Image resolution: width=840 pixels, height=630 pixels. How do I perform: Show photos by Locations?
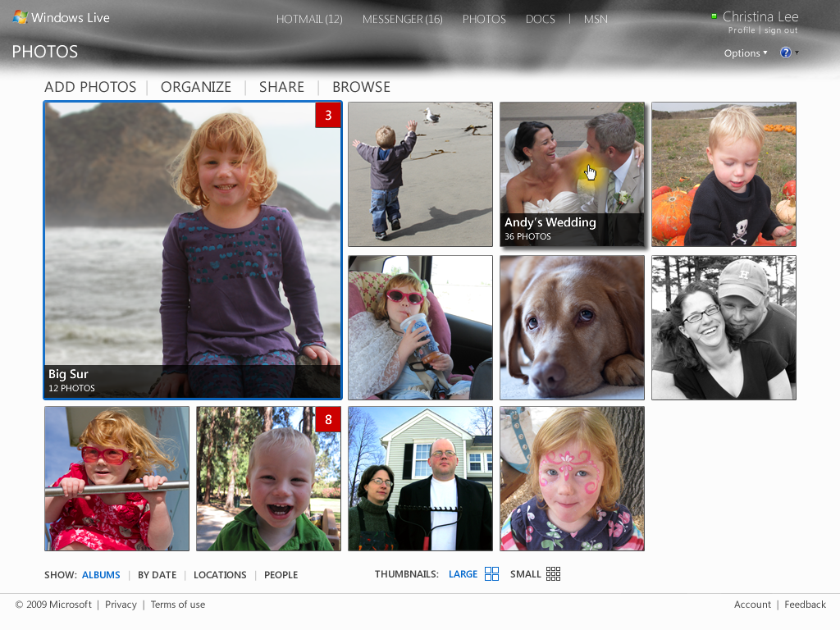click(x=220, y=575)
